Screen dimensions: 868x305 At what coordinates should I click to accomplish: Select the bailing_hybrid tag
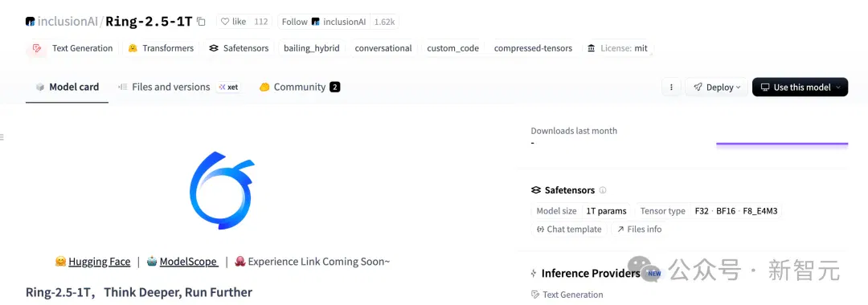pos(311,48)
